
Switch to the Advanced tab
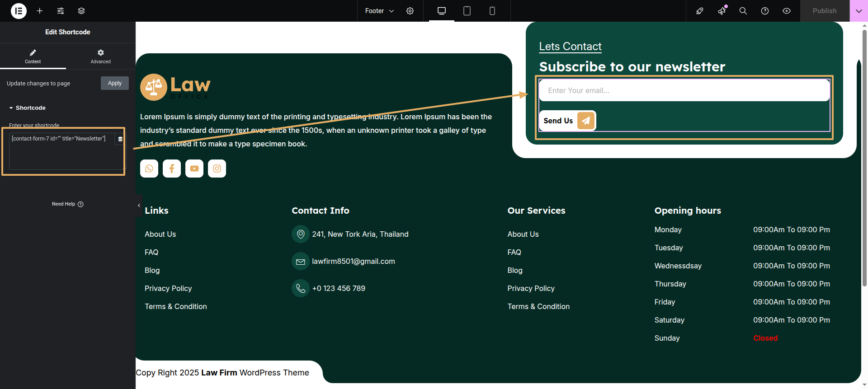(x=100, y=56)
